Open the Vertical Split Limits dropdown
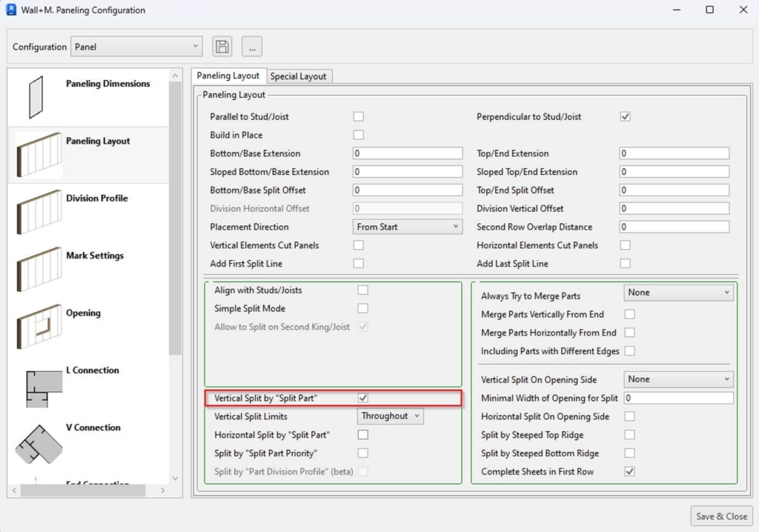This screenshot has height=532, width=759. (390, 416)
